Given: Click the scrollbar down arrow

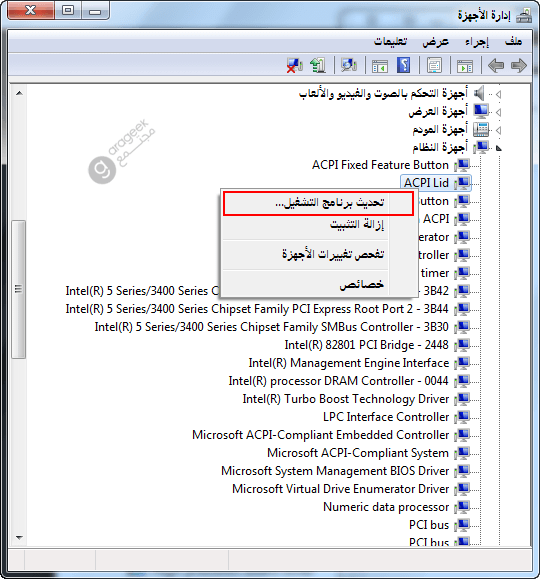Looking at the screenshot, I should [x=19, y=538].
